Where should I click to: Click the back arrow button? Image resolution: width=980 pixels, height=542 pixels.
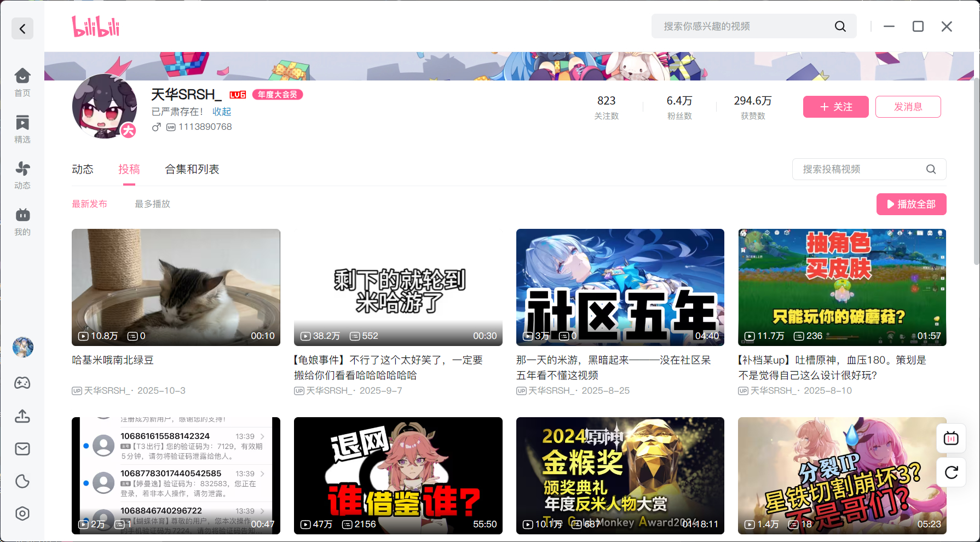pyautogui.click(x=22, y=28)
